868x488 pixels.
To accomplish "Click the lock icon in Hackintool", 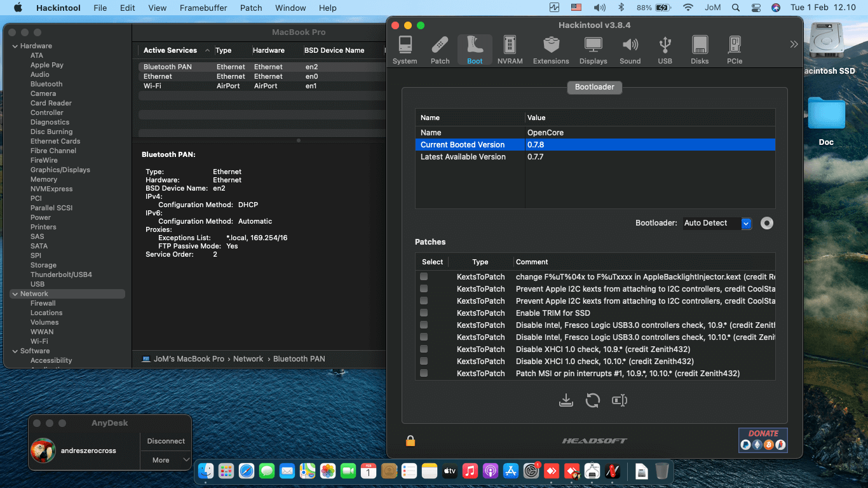I will (410, 440).
